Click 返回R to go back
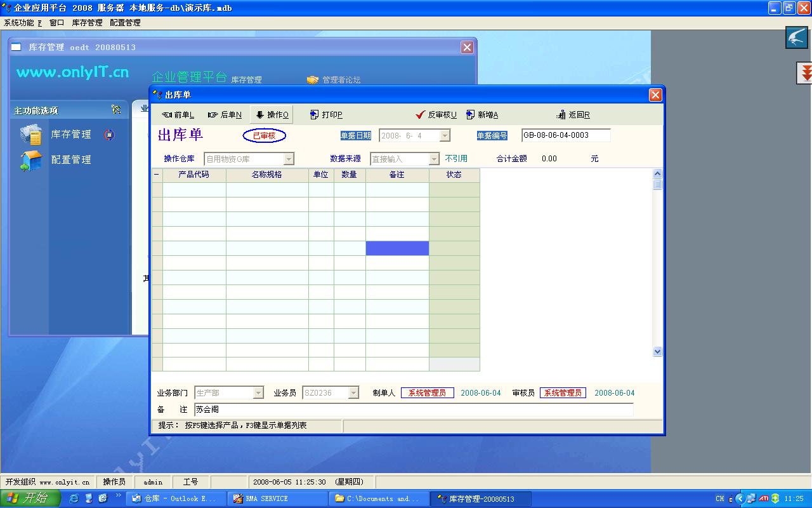Screen dimensions: 812x508 573,115
